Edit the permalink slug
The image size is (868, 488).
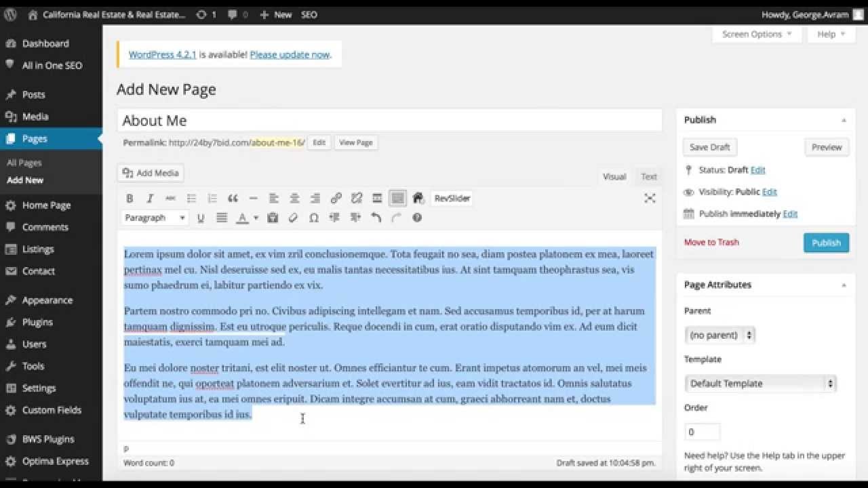[x=319, y=142]
